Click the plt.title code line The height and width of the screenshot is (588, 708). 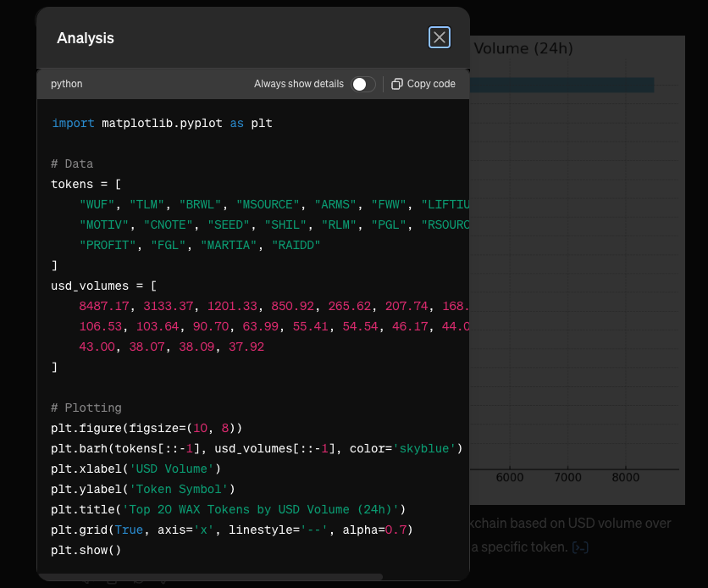(229, 509)
